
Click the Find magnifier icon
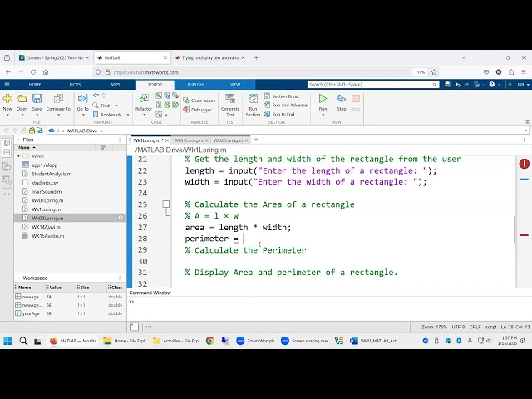click(96, 106)
